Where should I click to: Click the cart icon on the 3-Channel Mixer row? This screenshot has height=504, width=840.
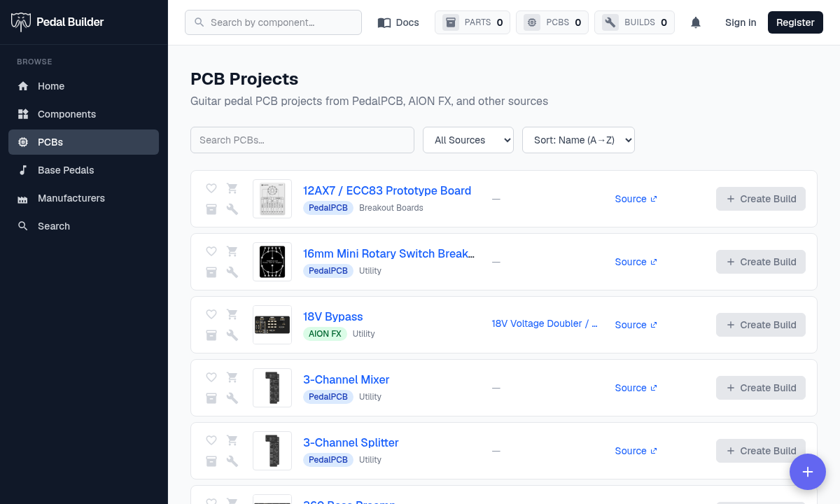[x=232, y=377]
